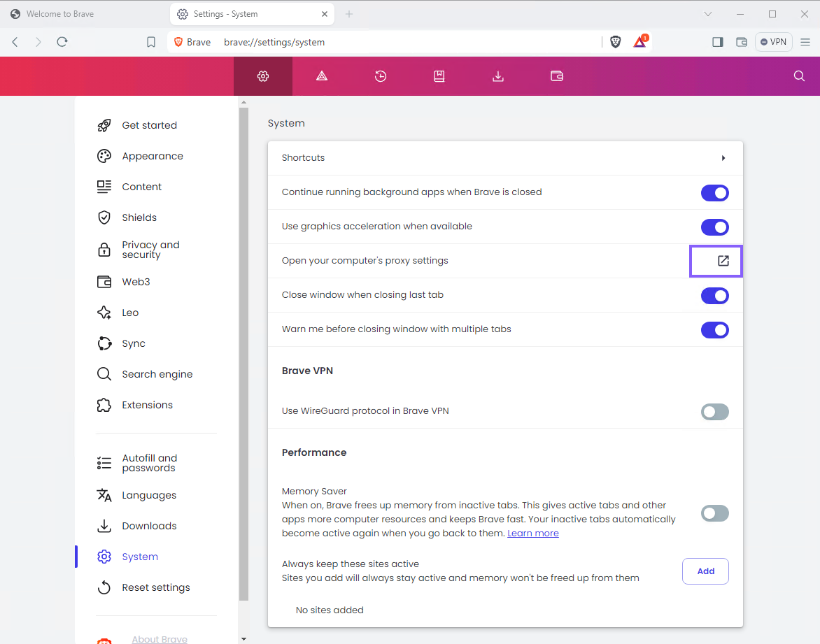Enable WireGuard protocol in Brave VPN
This screenshot has width=820, height=644.
(x=714, y=412)
